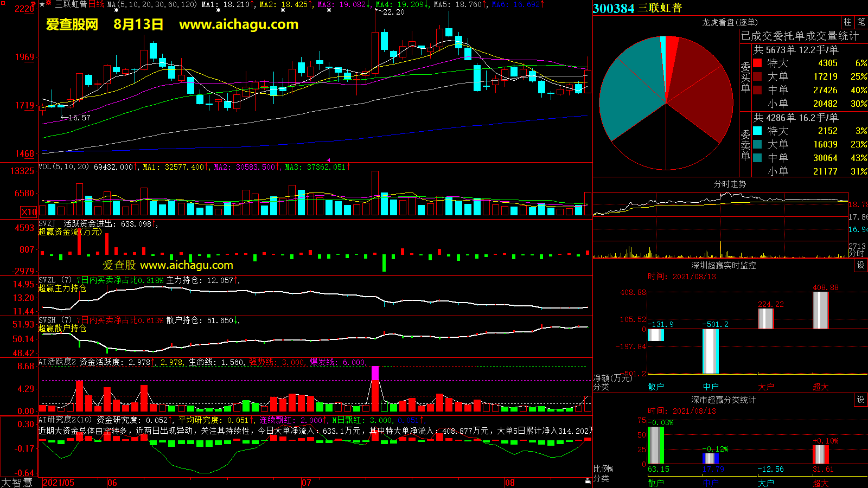Click the 日线 period label
868x488 pixels.
pyautogui.click(x=96, y=4)
